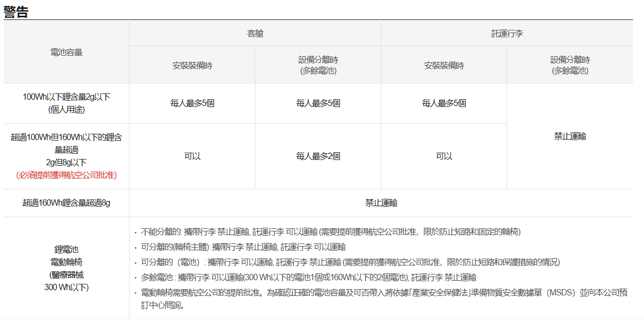
Task: Click 可以 in the 客艙 安裝裝備時 column
Action: (192, 156)
